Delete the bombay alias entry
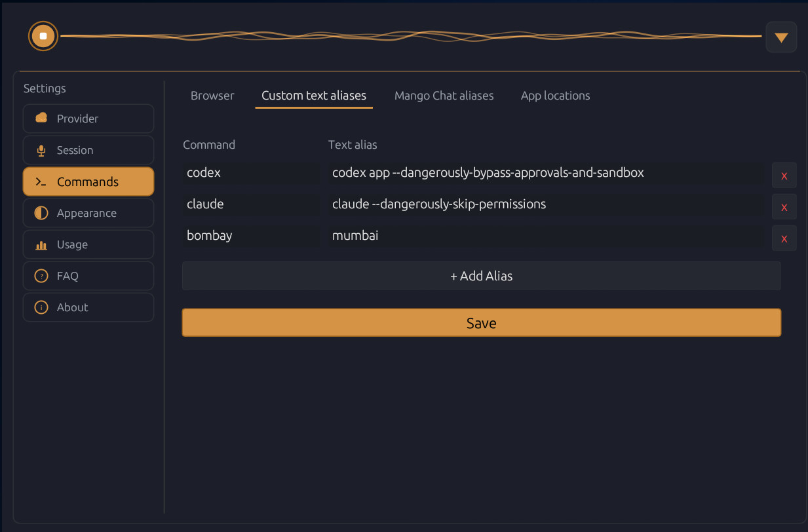 (784, 238)
